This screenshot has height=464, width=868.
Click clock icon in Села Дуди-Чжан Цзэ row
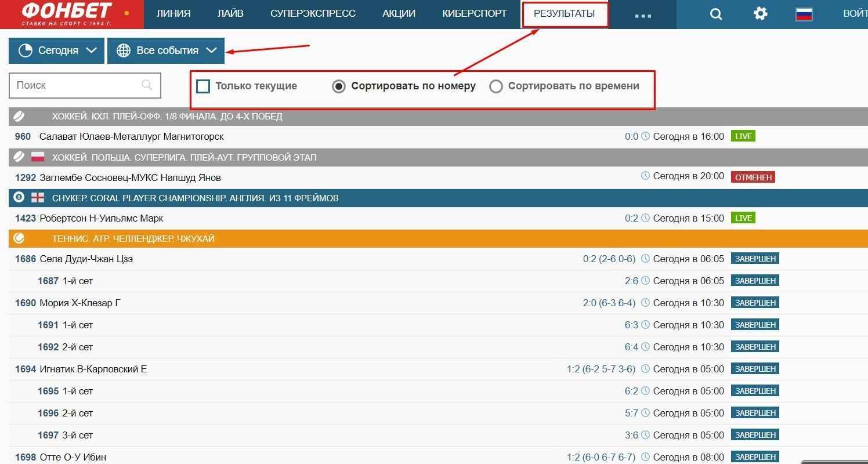point(645,259)
